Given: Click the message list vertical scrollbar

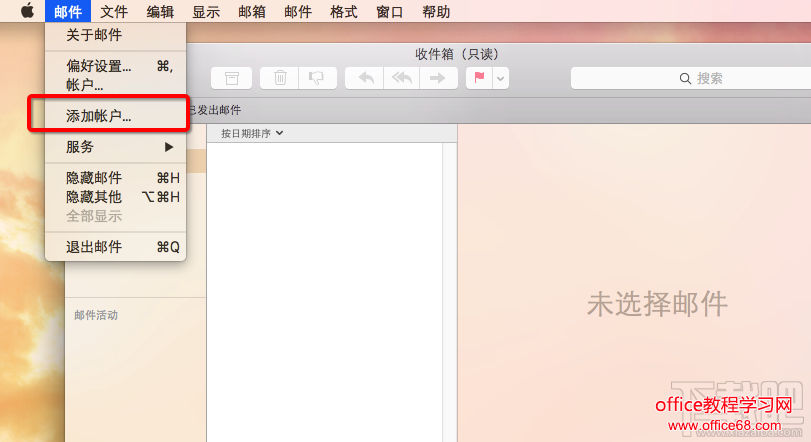Looking at the screenshot, I should point(449,292).
